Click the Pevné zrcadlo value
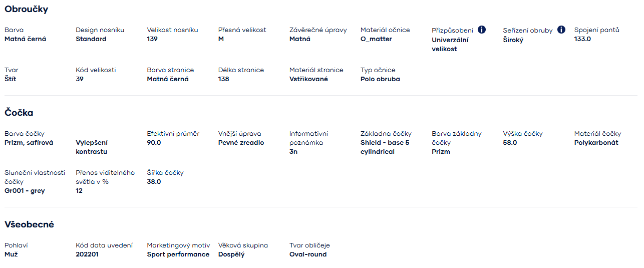The height and width of the screenshot is (268, 644). tap(241, 143)
